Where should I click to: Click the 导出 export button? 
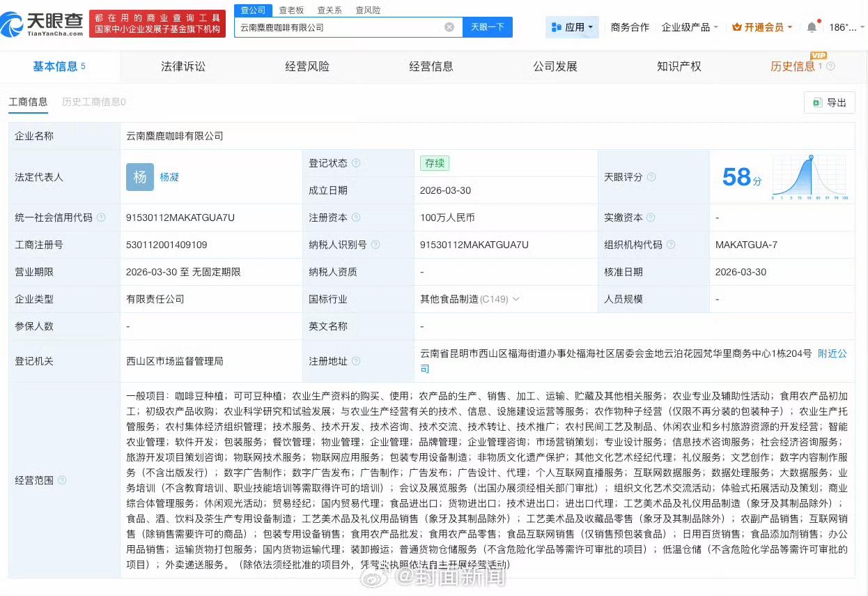point(829,102)
